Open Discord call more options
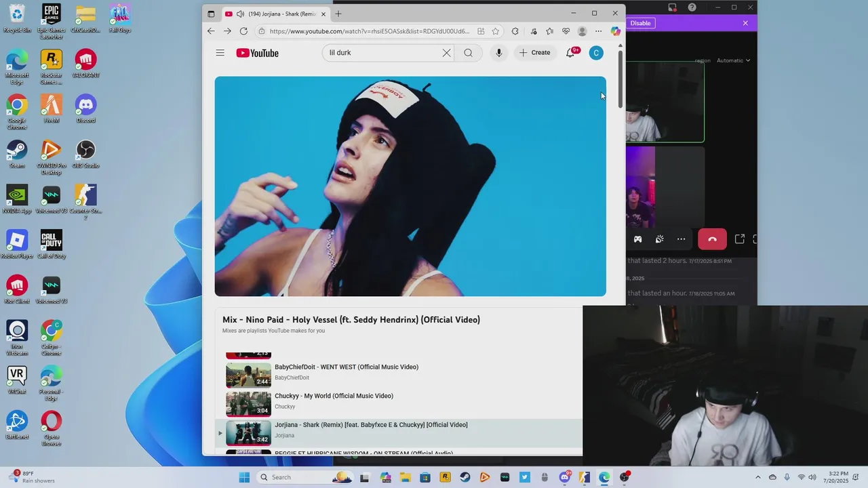Screen dimensions: 868x488 pyautogui.click(x=682, y=239)
